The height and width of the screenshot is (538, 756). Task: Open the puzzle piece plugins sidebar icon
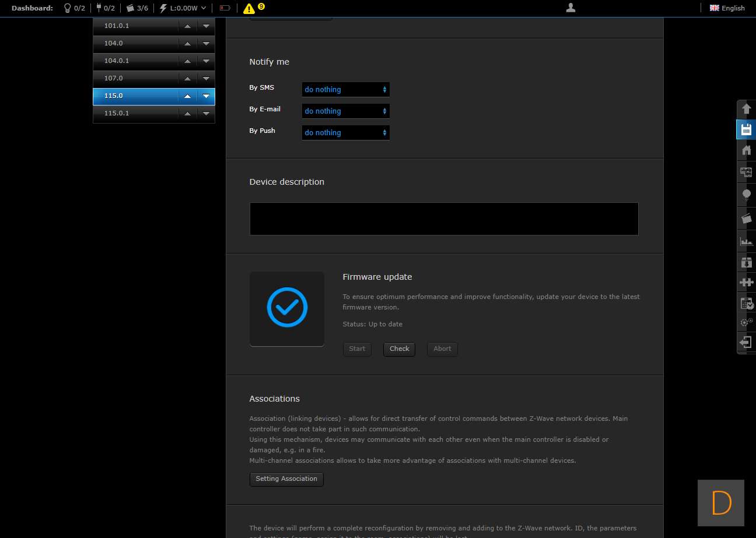745,282
